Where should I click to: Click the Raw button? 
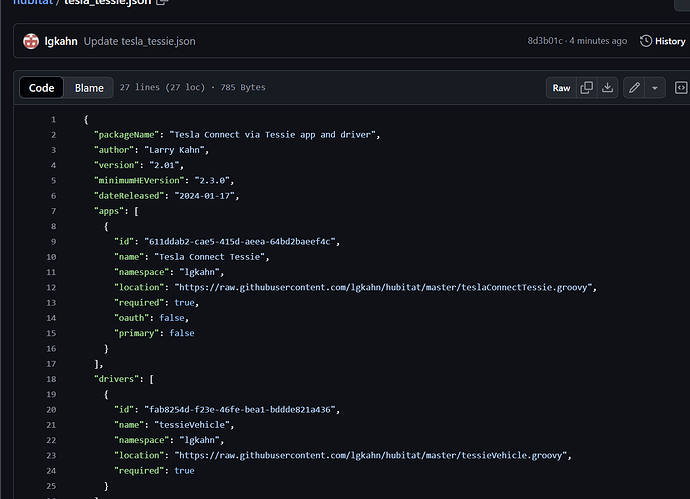(x=562, y=88)
